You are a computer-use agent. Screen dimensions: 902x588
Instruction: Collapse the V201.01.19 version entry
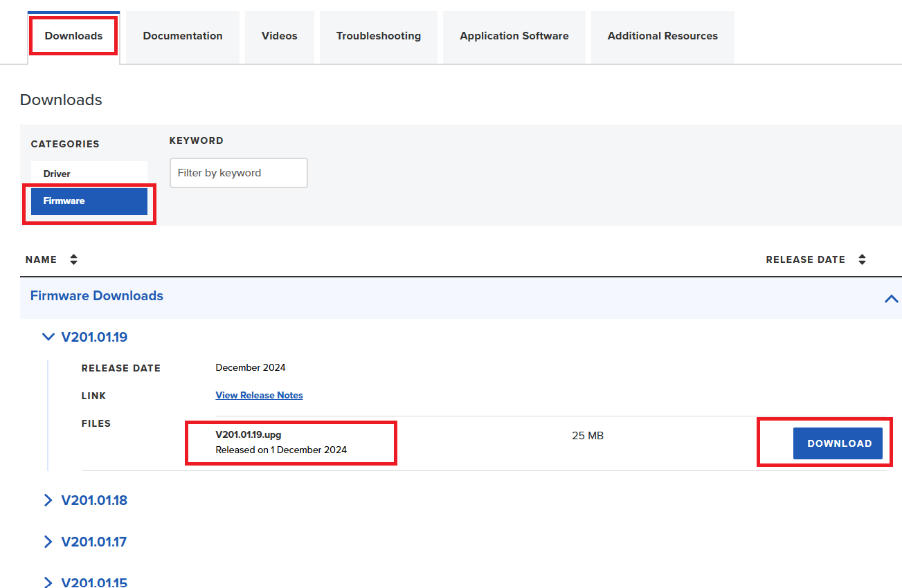click(86, 338)
